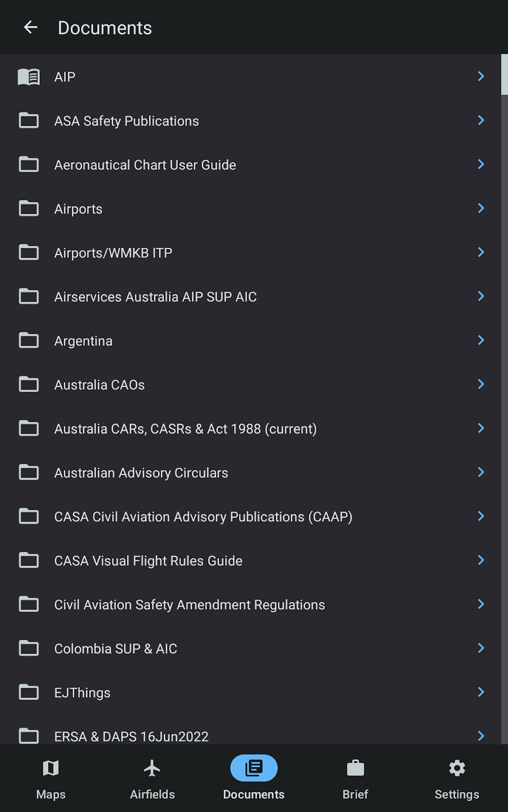Image resolution: width=508 pixels, height=812 pixels.
Task: Click the AIP open book icon
Action: 29,77
